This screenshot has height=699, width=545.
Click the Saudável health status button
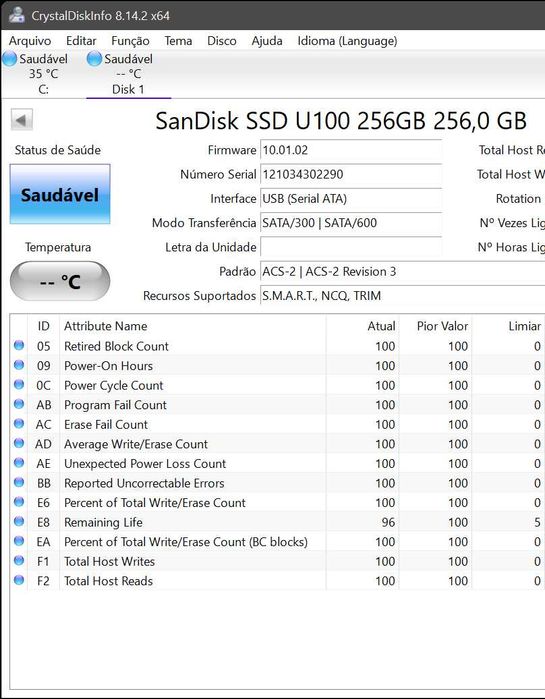click(x=60, y=194)
